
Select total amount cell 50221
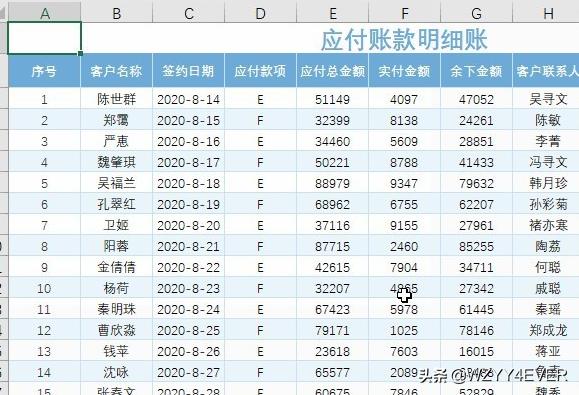(x=332, y=162)
